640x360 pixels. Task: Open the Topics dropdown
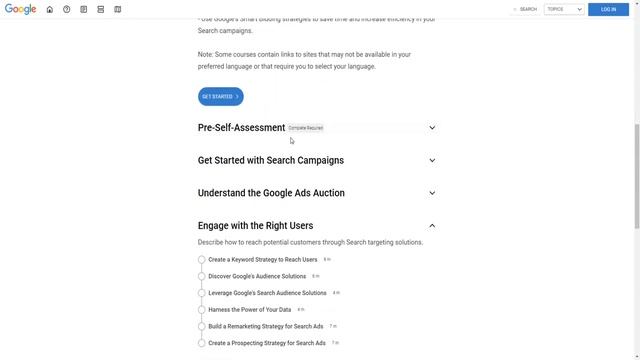(x=564, y=9)
